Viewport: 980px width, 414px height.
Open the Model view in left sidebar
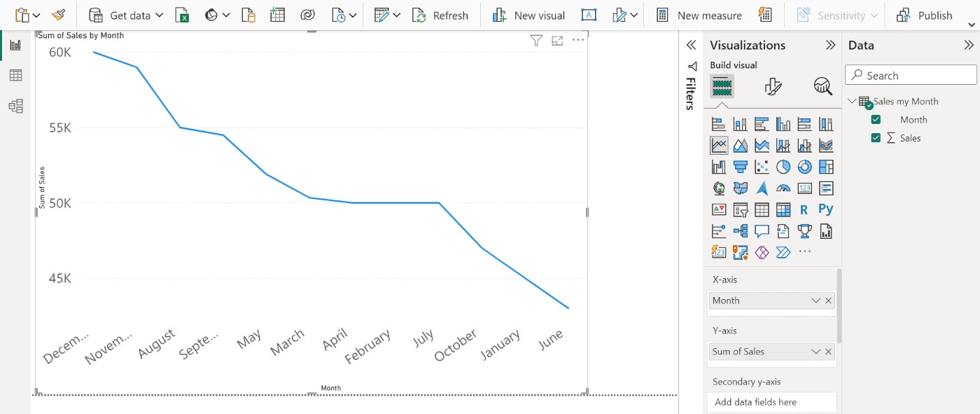pos(15,106)
